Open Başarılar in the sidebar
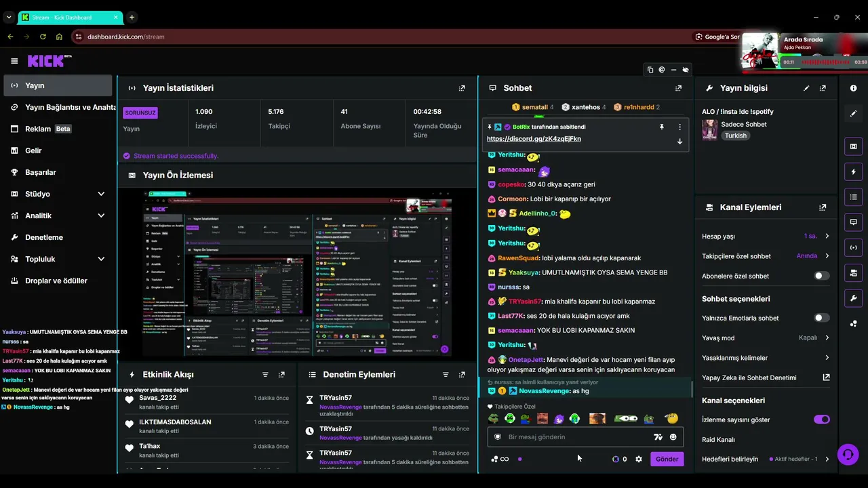Viewport: 868px width, 488px height. point(58,172)
